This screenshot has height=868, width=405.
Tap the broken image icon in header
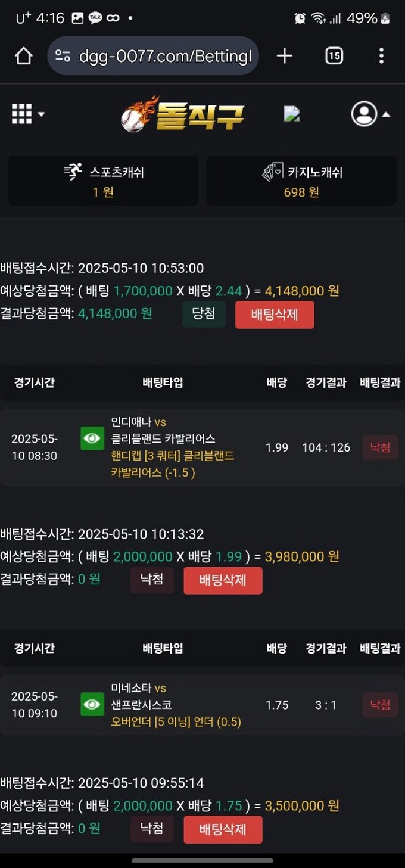291,114
